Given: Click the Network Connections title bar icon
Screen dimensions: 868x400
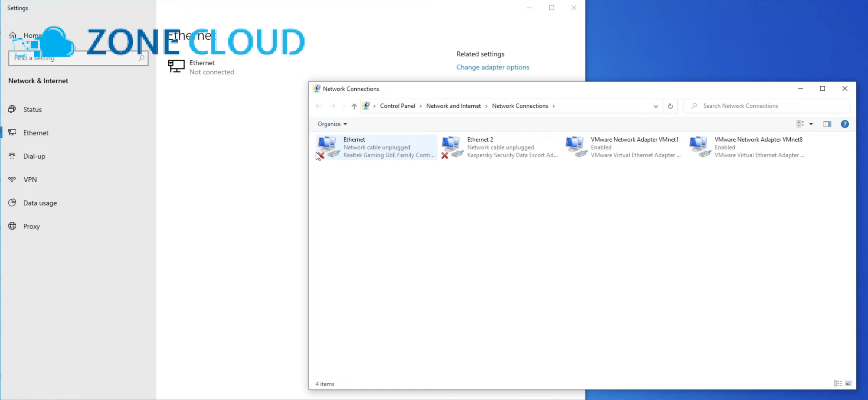Looking at the screenshot, I should click(x=316, y=88).
